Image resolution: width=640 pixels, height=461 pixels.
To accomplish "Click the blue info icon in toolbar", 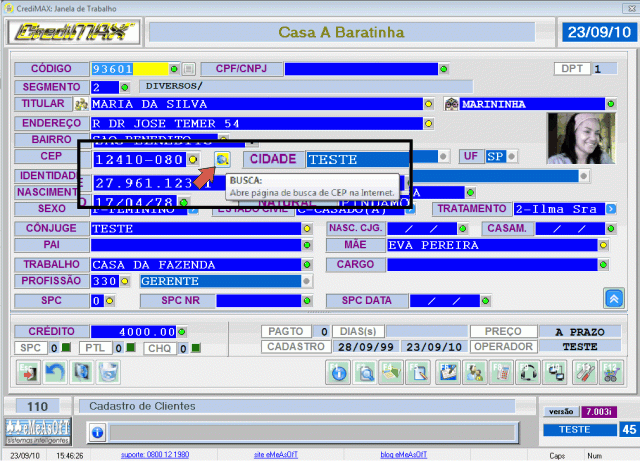I will (339, 372).
